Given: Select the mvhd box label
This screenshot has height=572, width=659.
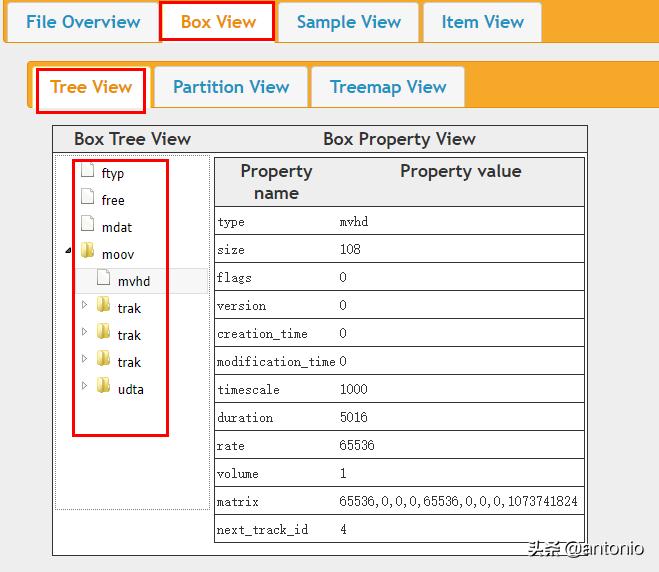Looking at the screenshot, I should (134, 281).
